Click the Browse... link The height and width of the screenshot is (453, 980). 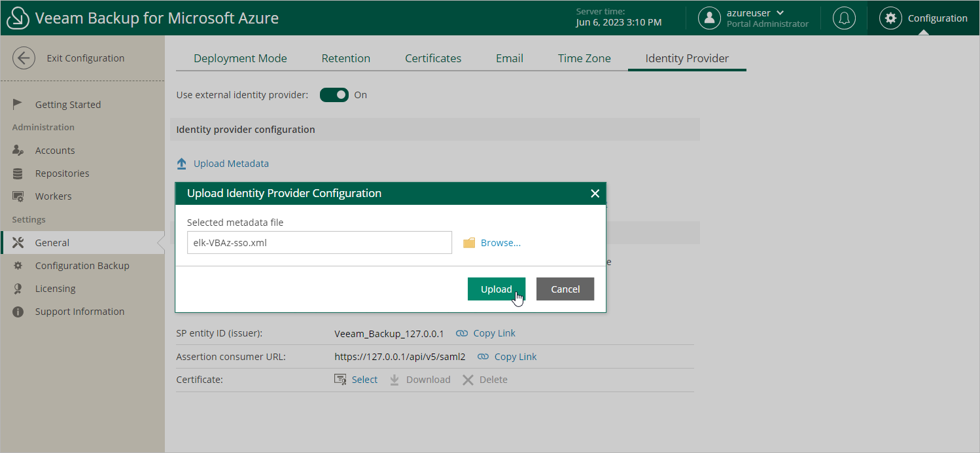coord(500,243)
